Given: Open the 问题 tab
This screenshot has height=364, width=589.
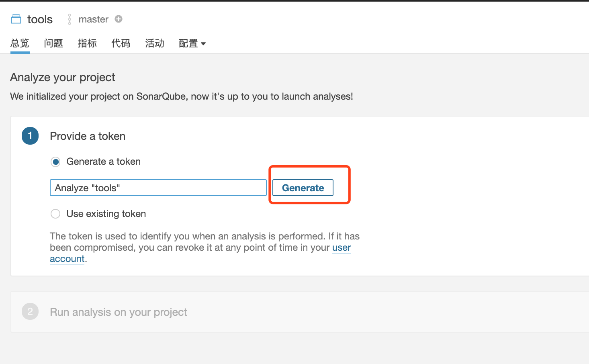Looking at the screenshot, I should click(x=53, y=43).
